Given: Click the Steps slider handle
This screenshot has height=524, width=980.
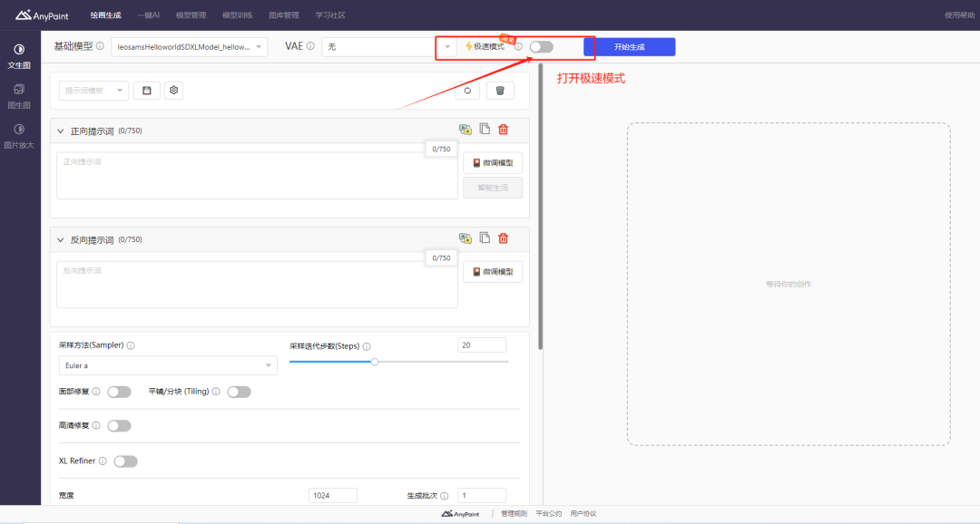Looking at the screenshot, I should pos(375,362).
